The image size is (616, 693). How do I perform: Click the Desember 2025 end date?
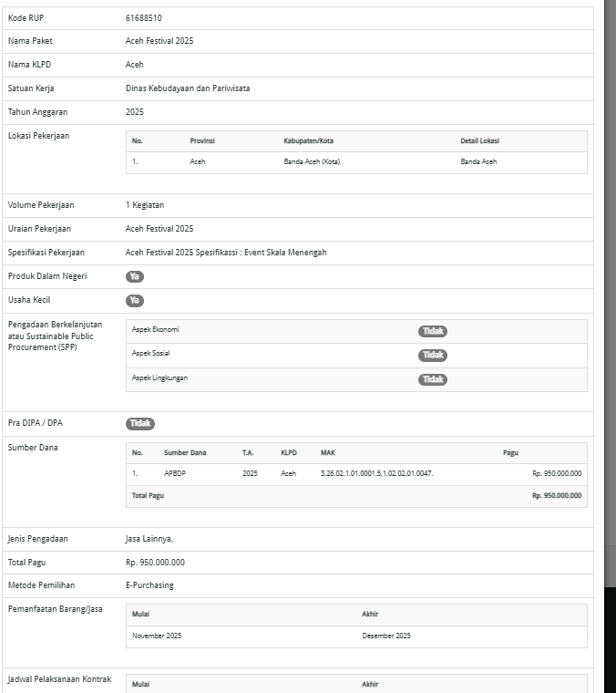click(x=386, y=636)
